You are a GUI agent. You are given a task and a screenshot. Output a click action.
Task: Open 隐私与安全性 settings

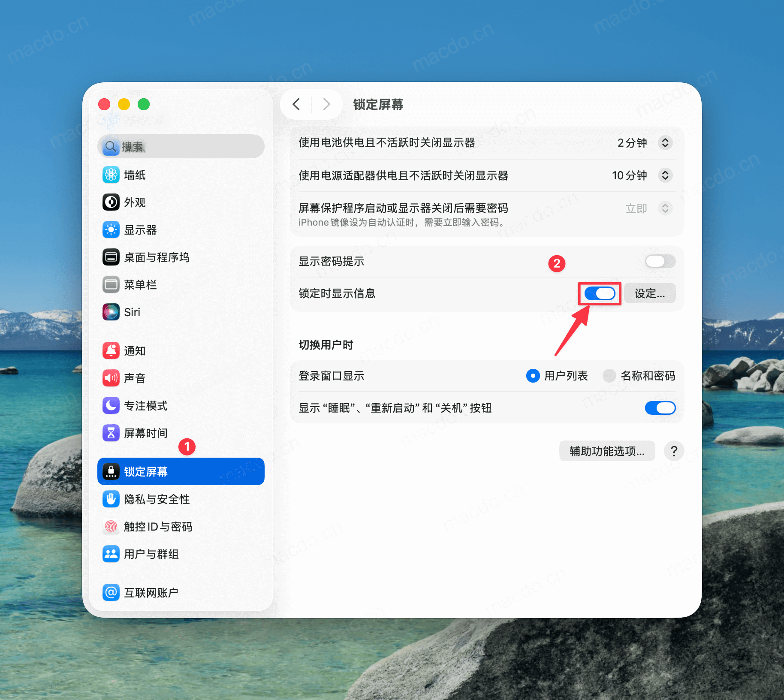[x=157, y=499]
